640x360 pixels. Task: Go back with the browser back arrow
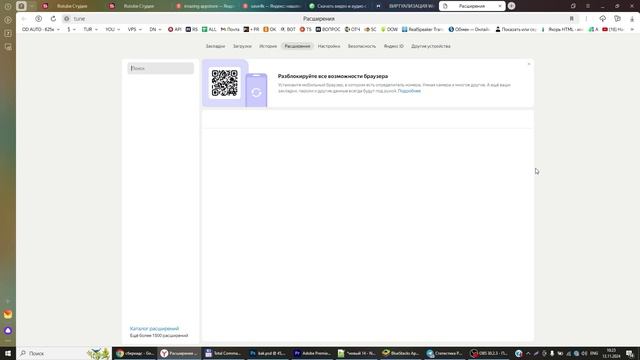coord(24,19)
